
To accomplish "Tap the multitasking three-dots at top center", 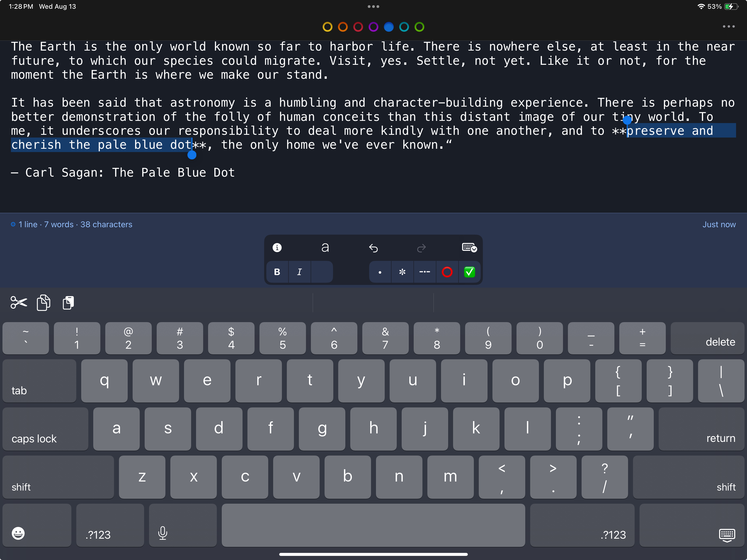I will 373,6.
